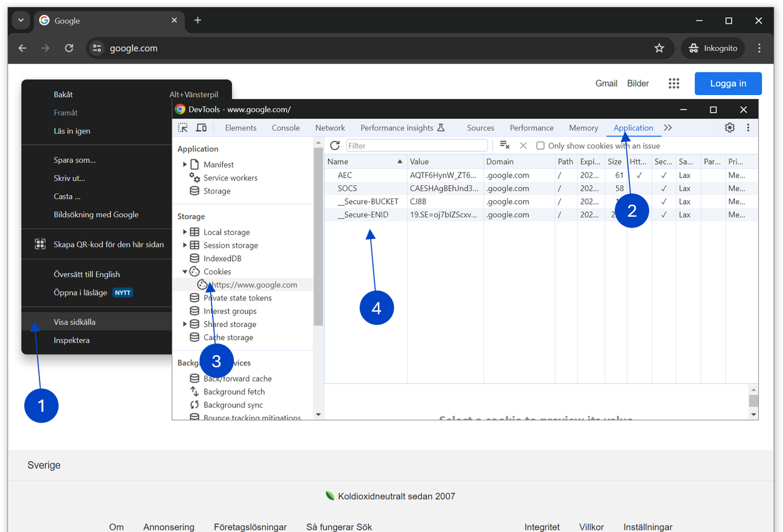Expand Local storage arrow
This screenshot has width=783, height=532.
point(185,232)
